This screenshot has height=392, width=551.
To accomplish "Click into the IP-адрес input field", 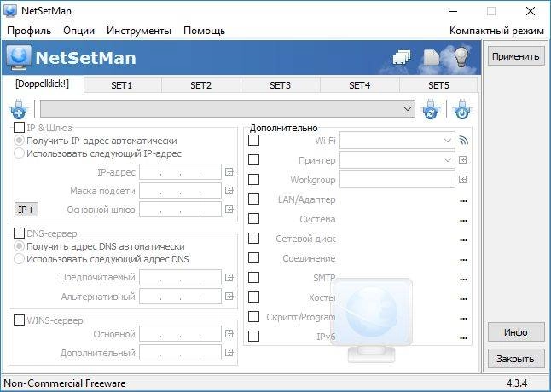I will pos(180,172).
